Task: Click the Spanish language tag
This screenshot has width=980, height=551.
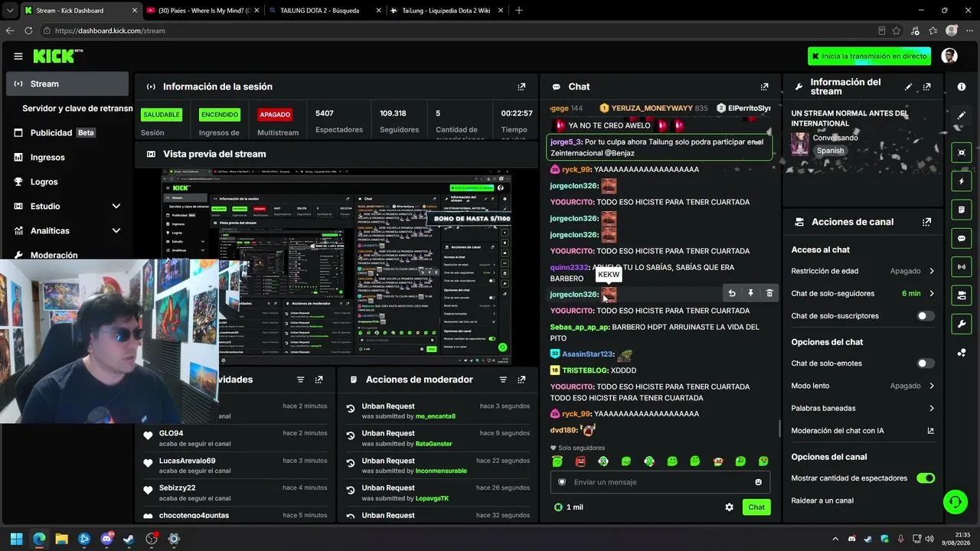Action: tap(830, 151)
